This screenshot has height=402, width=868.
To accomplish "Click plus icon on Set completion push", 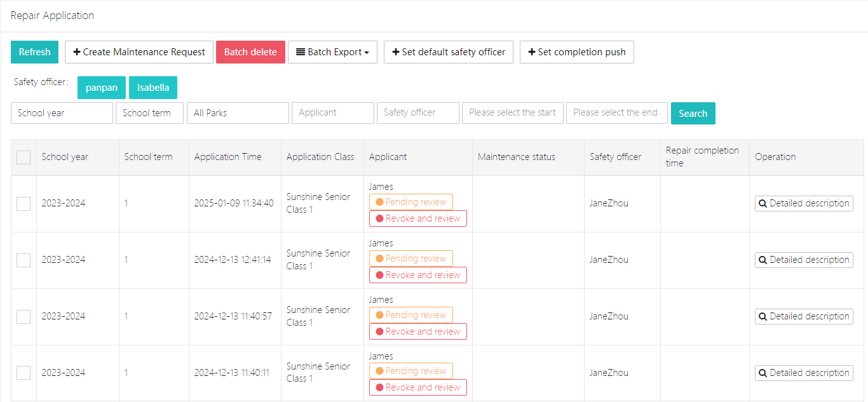I will [x=532, y=52].
